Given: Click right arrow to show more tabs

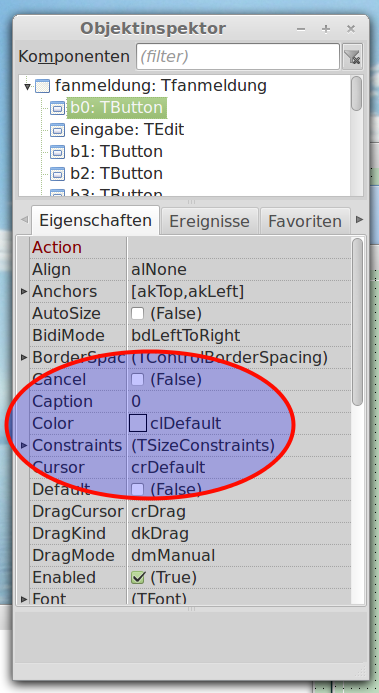Looking at the screenshot, I should (x=360, y=220).
